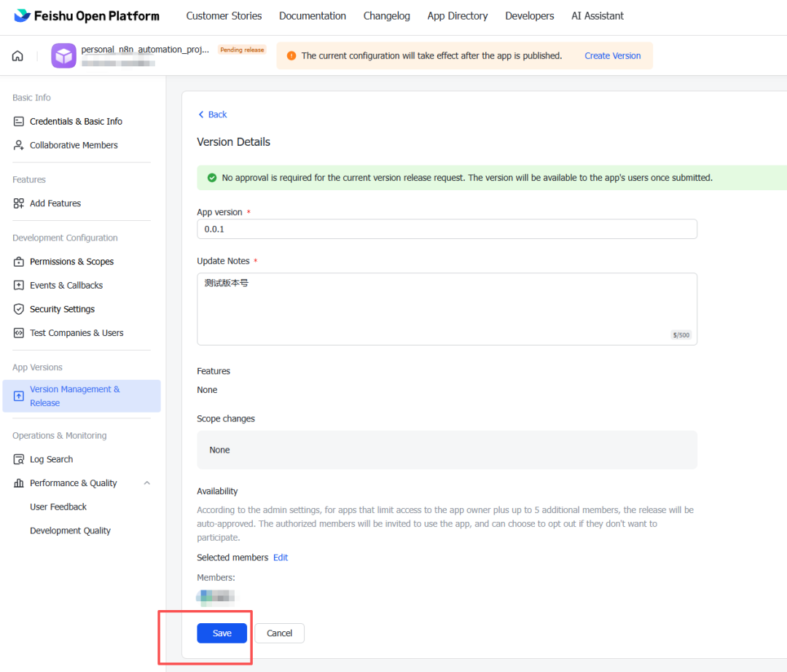Screen dimensions: 787x672
Task: Click the Permissions & Scopes icon
Action: pos(19,262)
